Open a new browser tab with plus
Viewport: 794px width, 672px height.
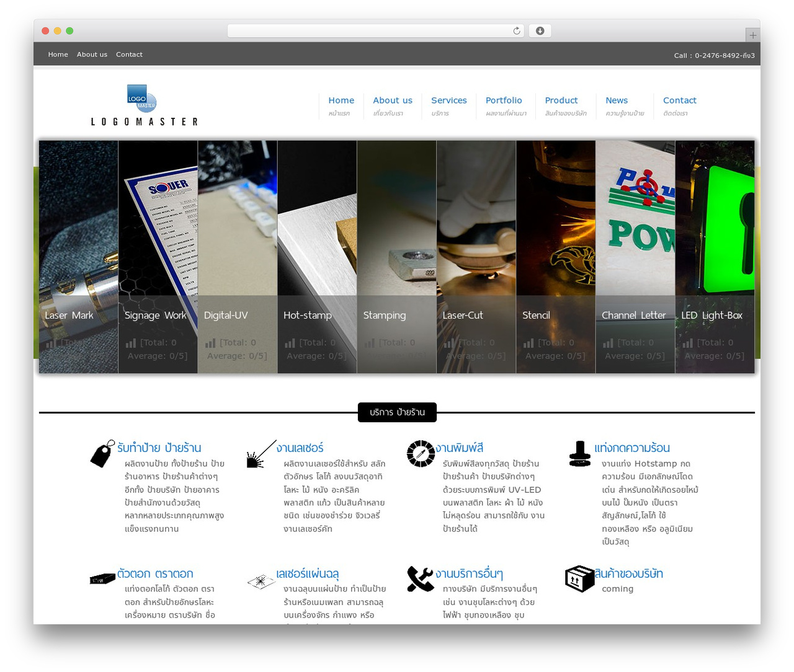[752, 35]
